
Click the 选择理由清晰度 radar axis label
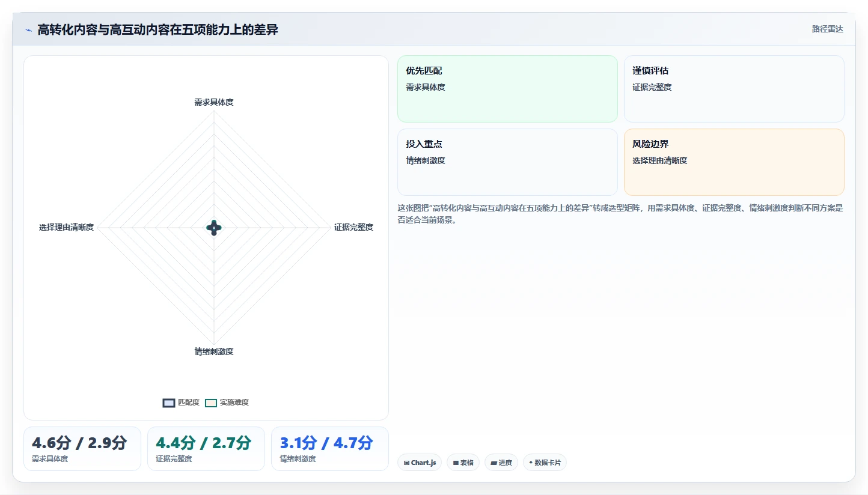coord(66,227)
